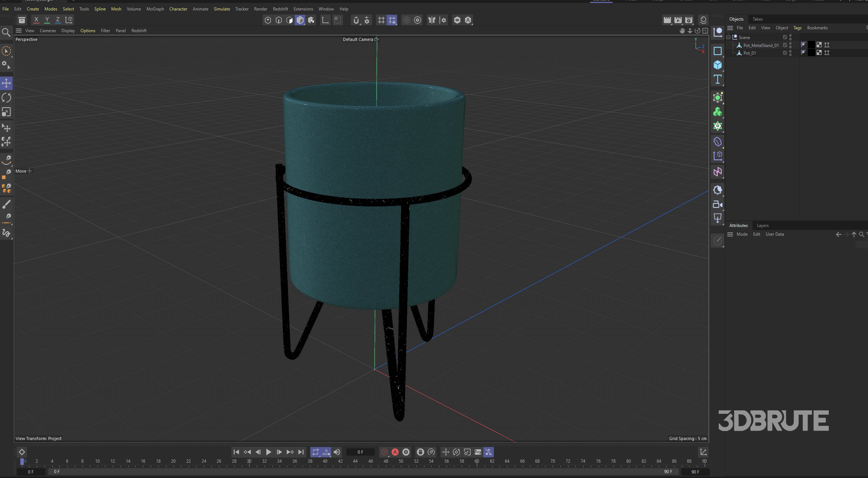This screenshot has width=868, height=478.
Task: Click the black material tag on Pot_01
Action: (811, 53)
